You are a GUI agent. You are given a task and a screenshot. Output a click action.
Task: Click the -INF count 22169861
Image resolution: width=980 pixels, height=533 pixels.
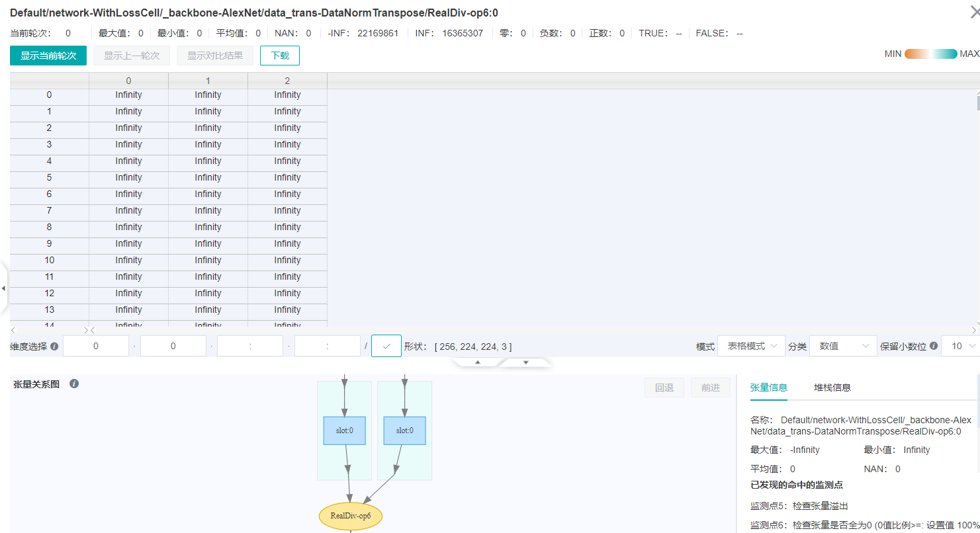[378, 33]
